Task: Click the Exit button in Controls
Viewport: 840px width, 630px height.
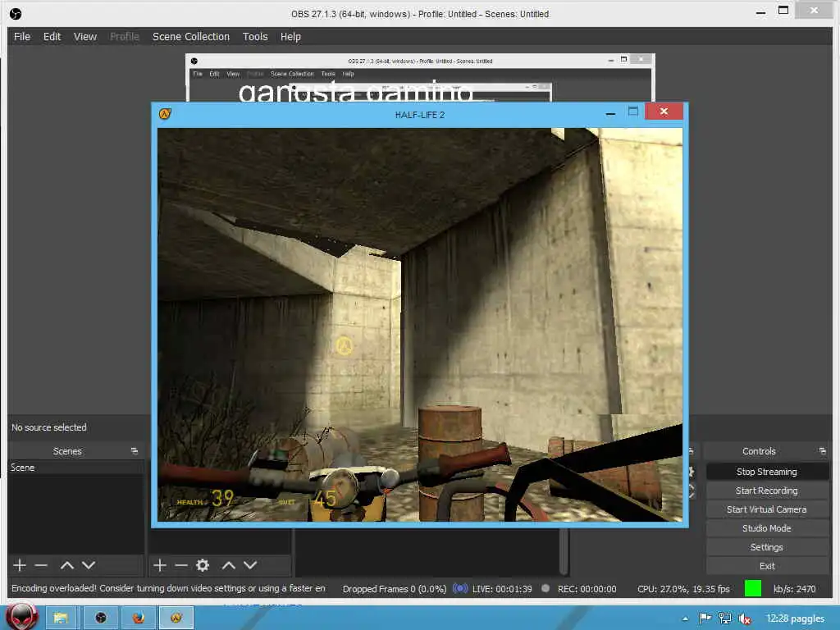Action: tap(767, 566)
